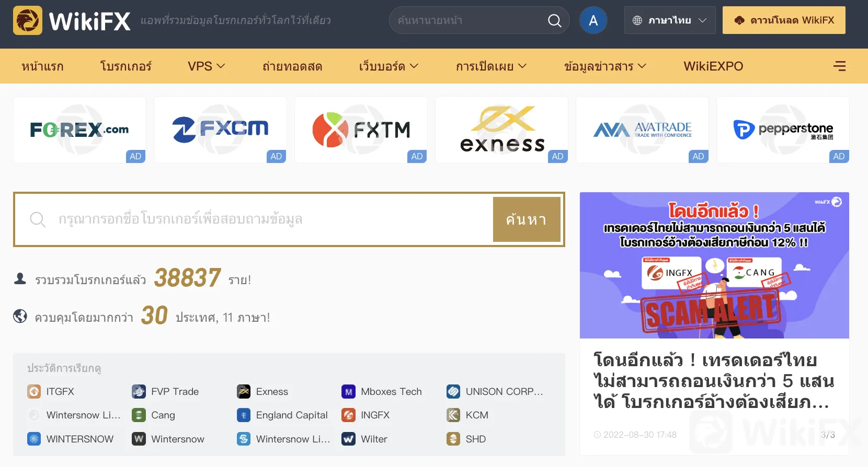This screenshot has width=868, height=467.
Task: Open the ถ่ายทอดสด live menu item
Action: [292, 66]
